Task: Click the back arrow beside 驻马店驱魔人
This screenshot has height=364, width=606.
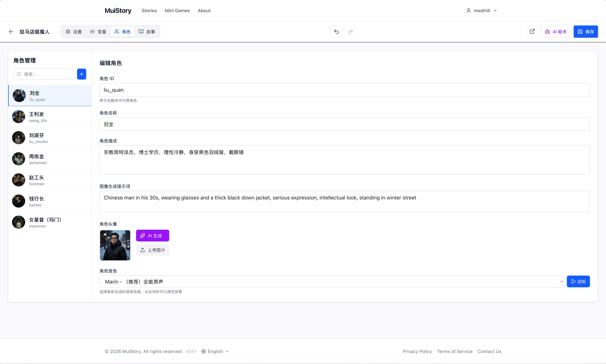Action: [11, 32]
